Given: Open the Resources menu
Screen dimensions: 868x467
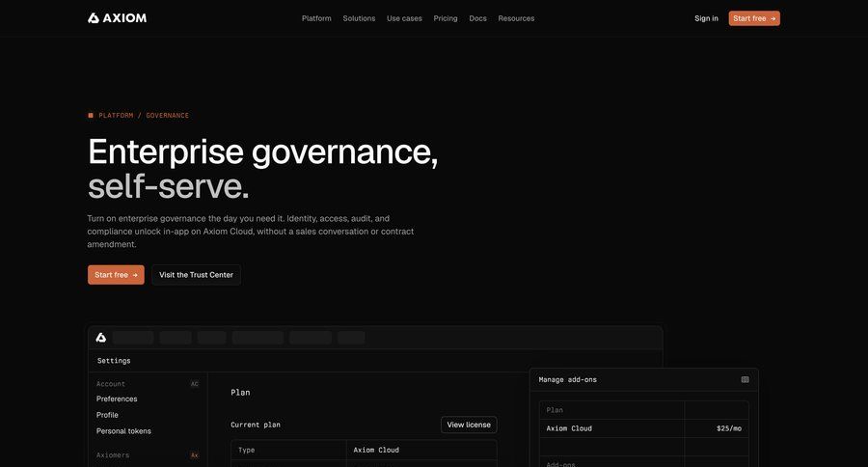Looking at the screenshot, I should click(516, 18).
